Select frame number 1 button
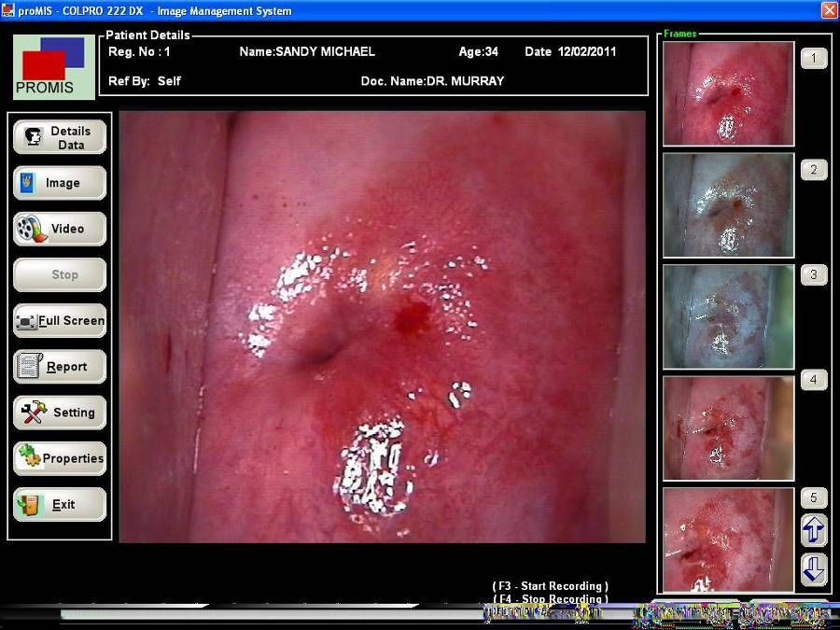 tap(813, 59)
